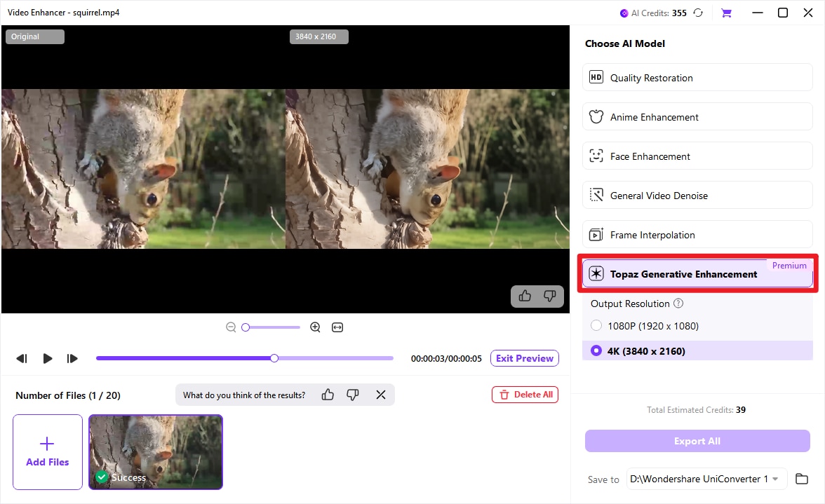Like the results in feedback bar

pos(327,395)
